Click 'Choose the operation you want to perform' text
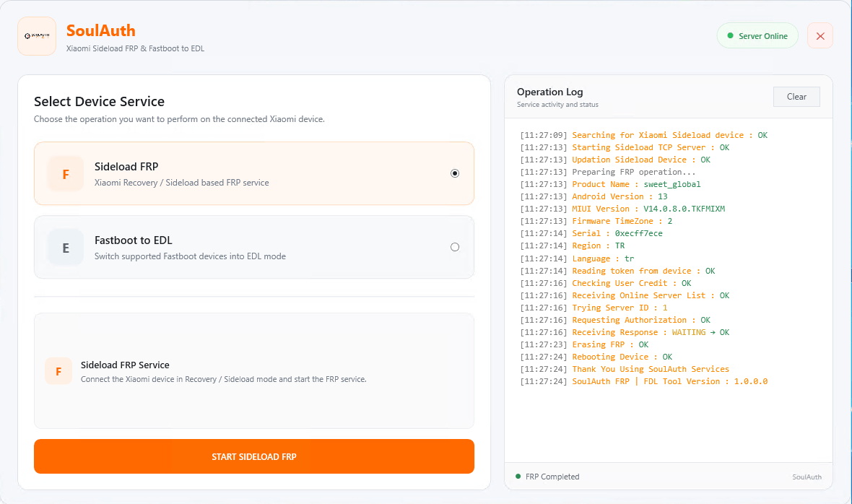852x504 pixels. (179, 119)
